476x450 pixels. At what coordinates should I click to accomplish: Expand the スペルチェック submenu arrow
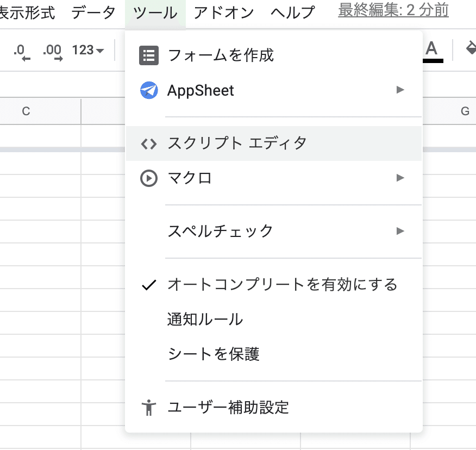click(x=400, y=231)
